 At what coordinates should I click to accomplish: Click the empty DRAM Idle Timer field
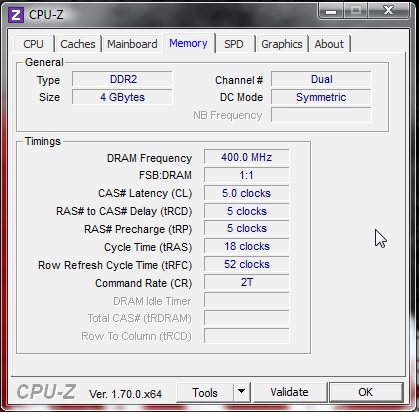coord(247,301)
